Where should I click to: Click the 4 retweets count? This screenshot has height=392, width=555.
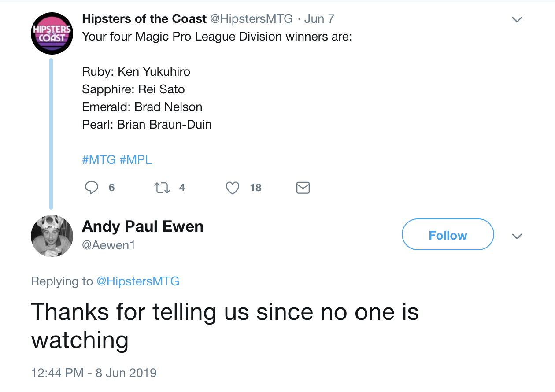(182, 188)
